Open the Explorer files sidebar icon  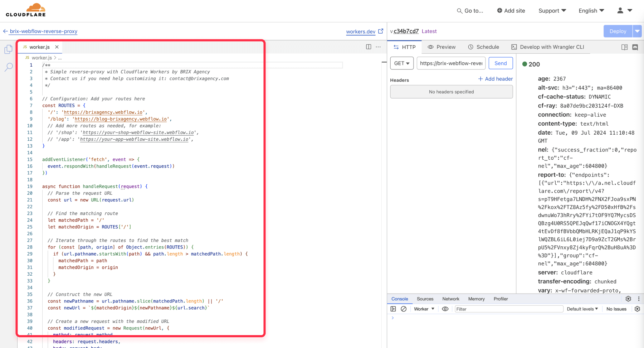tap(9, 49)
